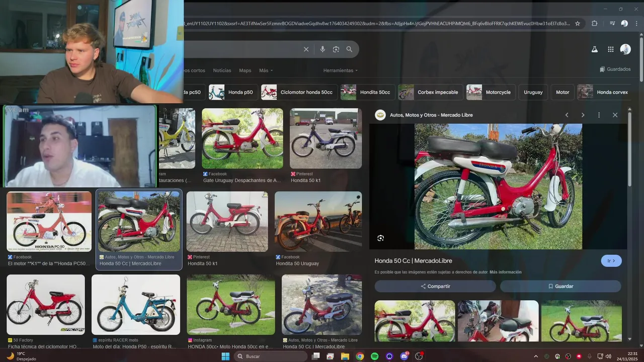Select the Ciclomotor honda 50cc chip
The height and width of the screenshot is (362, 644).
coord(299,93)
